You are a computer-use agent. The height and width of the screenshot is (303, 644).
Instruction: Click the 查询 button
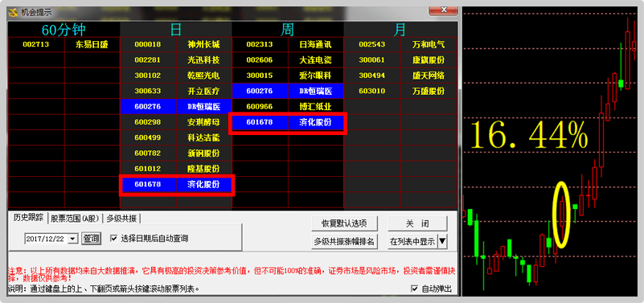click(91, 239)
